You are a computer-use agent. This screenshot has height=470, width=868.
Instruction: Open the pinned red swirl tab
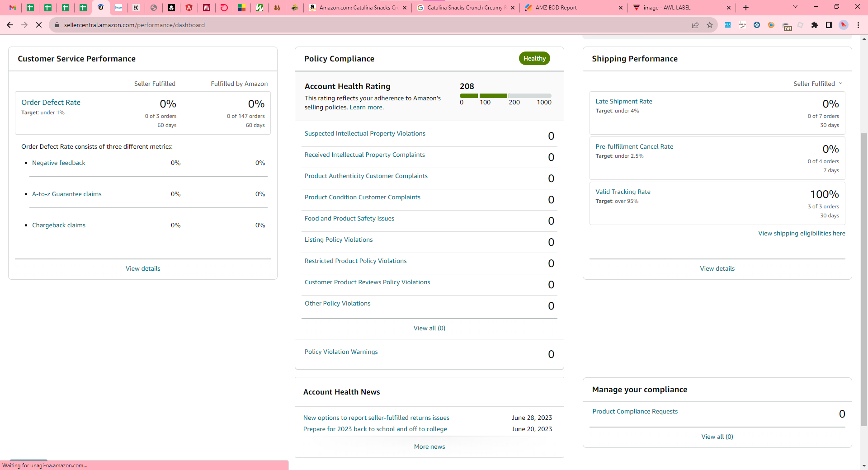(224, 8)
